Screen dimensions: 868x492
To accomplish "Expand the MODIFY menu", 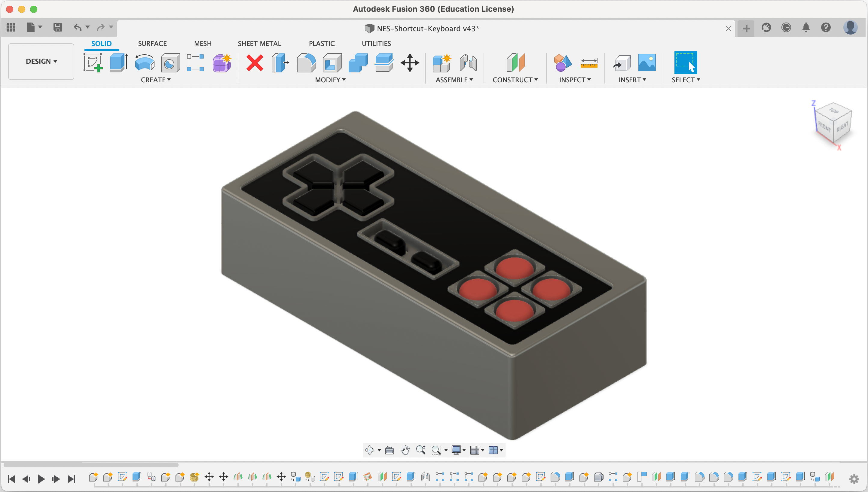I will [330, 80].
